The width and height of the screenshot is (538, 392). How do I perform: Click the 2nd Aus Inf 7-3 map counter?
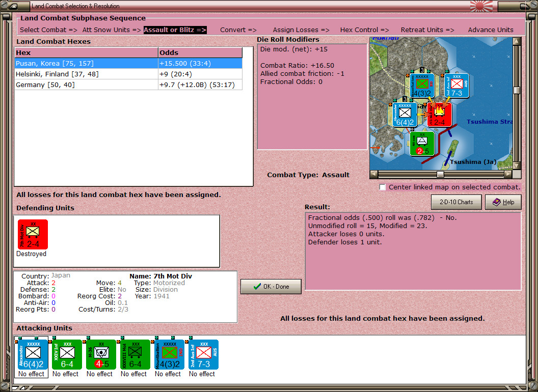(456, 86)
